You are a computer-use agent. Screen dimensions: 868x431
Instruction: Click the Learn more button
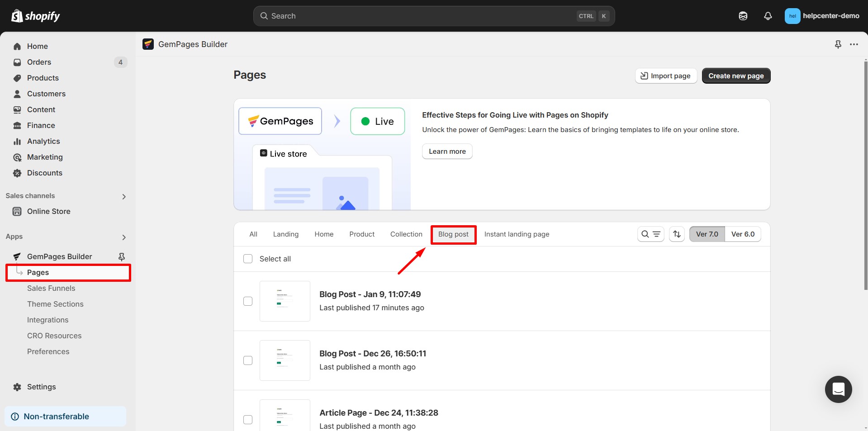447,152
